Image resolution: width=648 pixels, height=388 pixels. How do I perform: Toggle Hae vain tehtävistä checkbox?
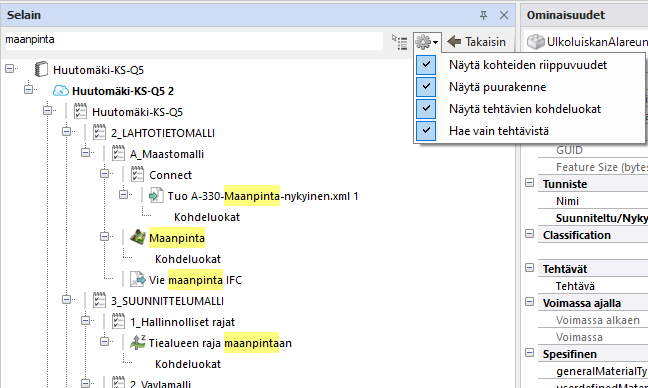426,131
